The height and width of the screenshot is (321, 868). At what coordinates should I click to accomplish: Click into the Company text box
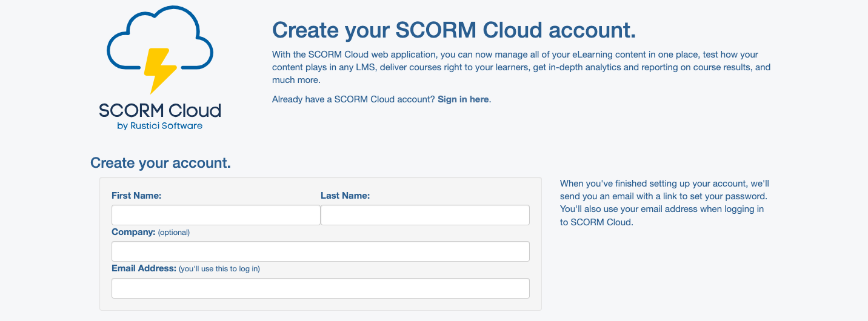point(321,251)
